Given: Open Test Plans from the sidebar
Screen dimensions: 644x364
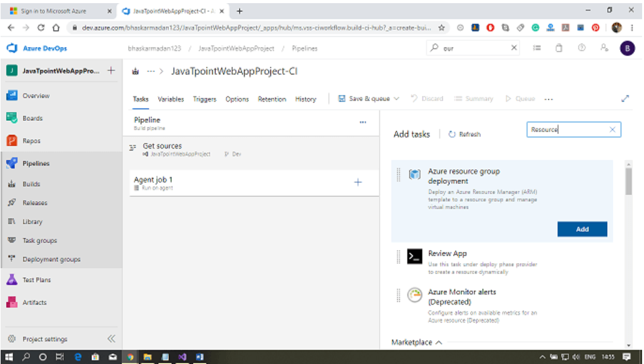Looking at the screenshot, I should (36, 278).
